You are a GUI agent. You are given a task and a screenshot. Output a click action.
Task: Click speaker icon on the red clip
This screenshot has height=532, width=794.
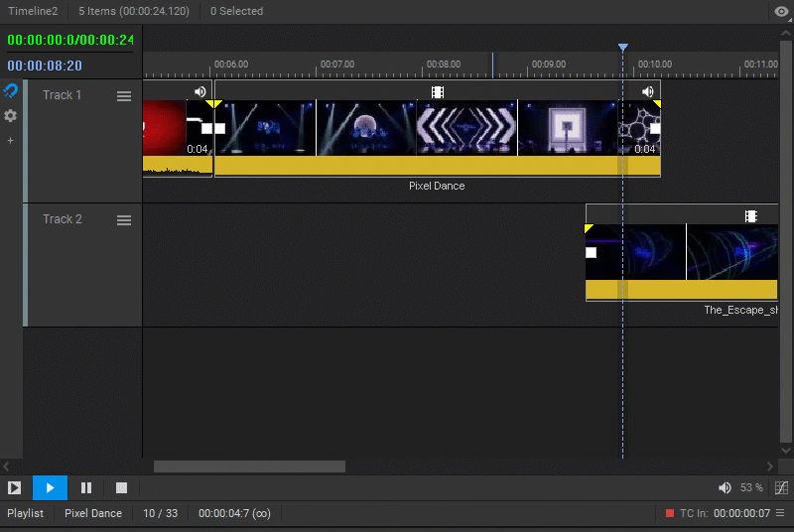pos(200,91)
